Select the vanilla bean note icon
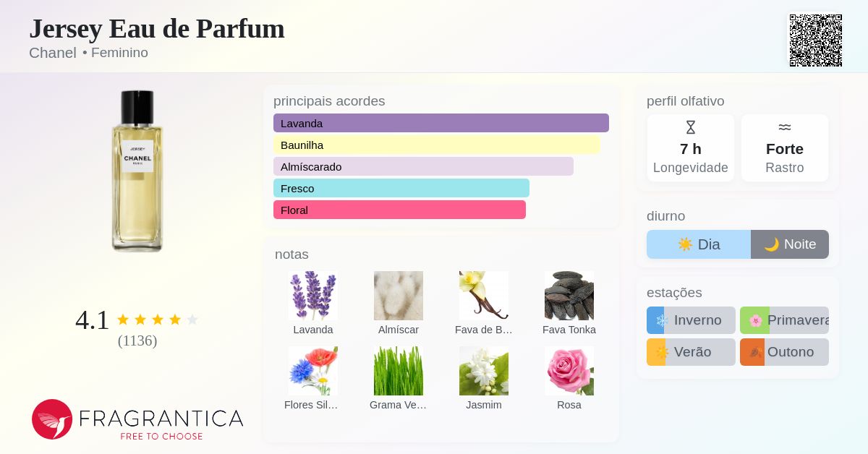The width and height of the screenshot is (868, 454). click(484, 296)
